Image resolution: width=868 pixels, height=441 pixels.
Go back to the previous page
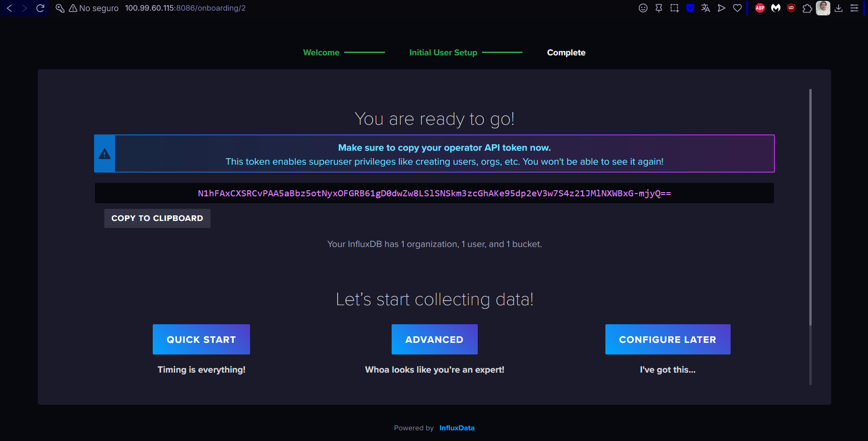pyautogui.click(x=9, y=8)
